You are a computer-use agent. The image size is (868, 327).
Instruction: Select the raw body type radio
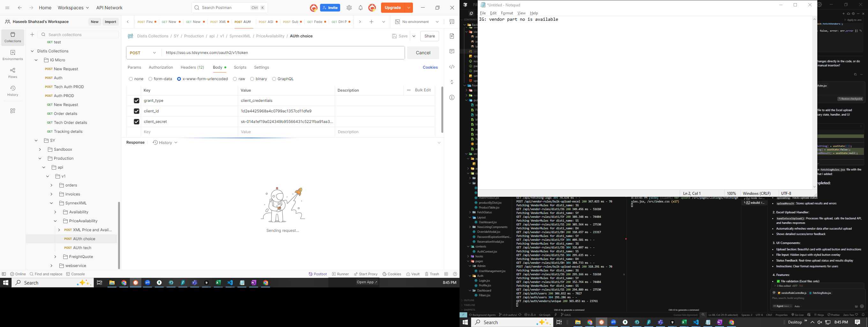tap(235, 79)
